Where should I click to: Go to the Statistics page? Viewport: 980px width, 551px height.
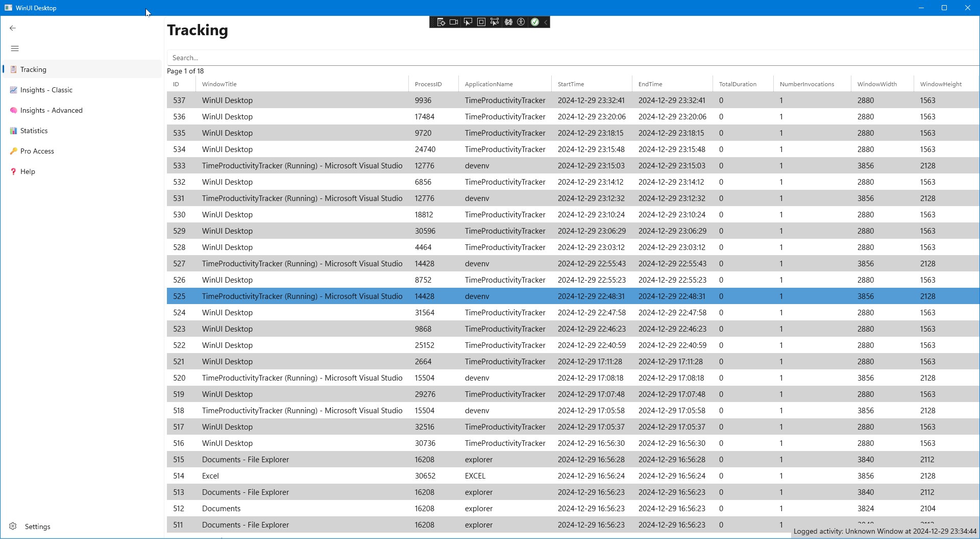[x=34, y=131]
